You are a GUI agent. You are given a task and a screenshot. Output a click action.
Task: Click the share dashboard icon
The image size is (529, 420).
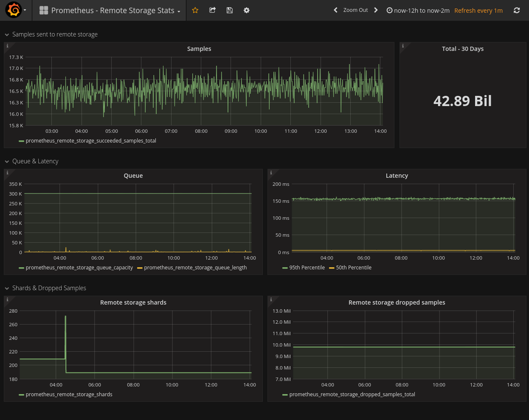[x=212, y=10]
